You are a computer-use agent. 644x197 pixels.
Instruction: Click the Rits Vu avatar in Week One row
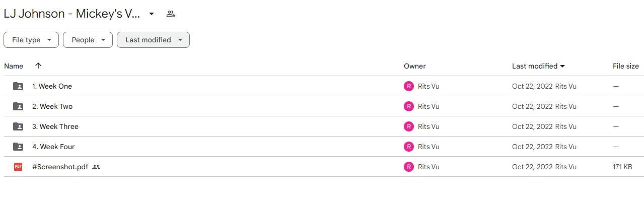click(x=409, y=86)
